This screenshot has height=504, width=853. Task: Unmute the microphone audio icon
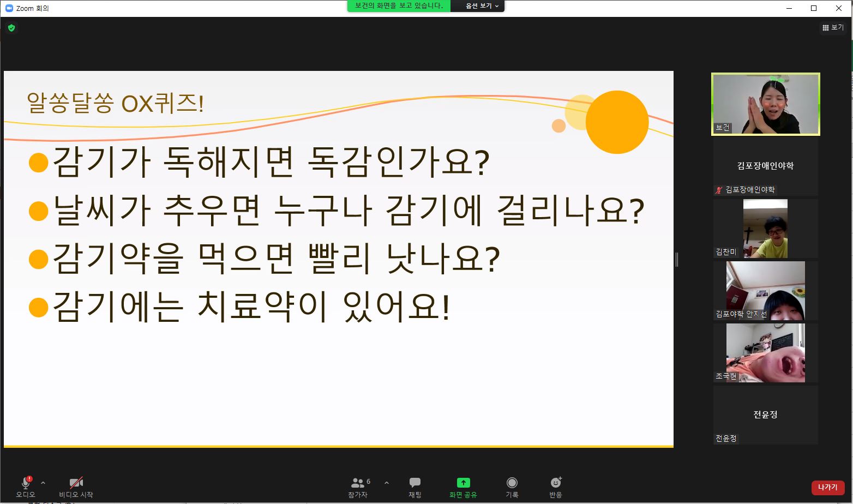26,483
